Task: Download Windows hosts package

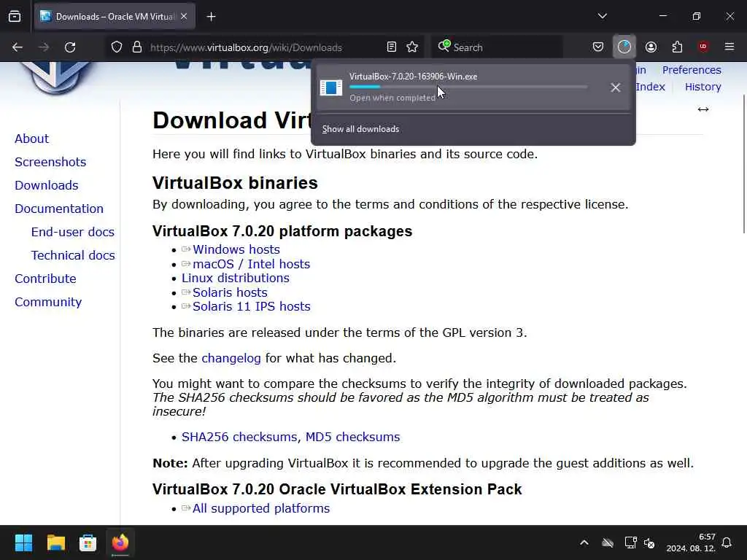Action: pyautogui.click(x=236, y=249)
